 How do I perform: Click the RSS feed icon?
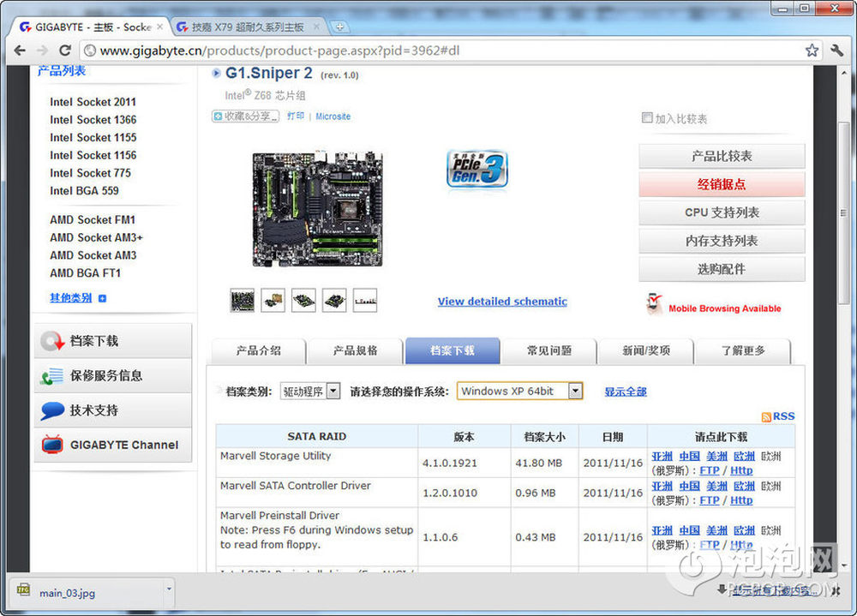pyautogui.click(x=766, y=416)
